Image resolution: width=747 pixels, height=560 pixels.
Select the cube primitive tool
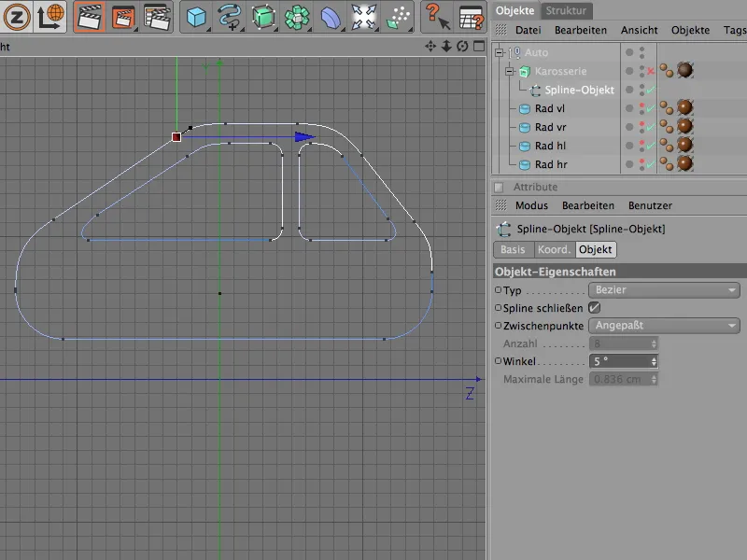(196, 17)
